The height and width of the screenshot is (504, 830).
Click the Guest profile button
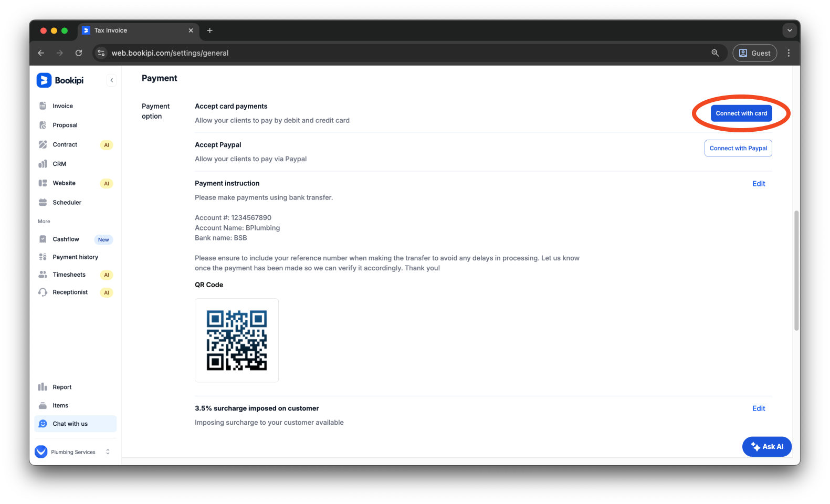click(x=755, y=53)
